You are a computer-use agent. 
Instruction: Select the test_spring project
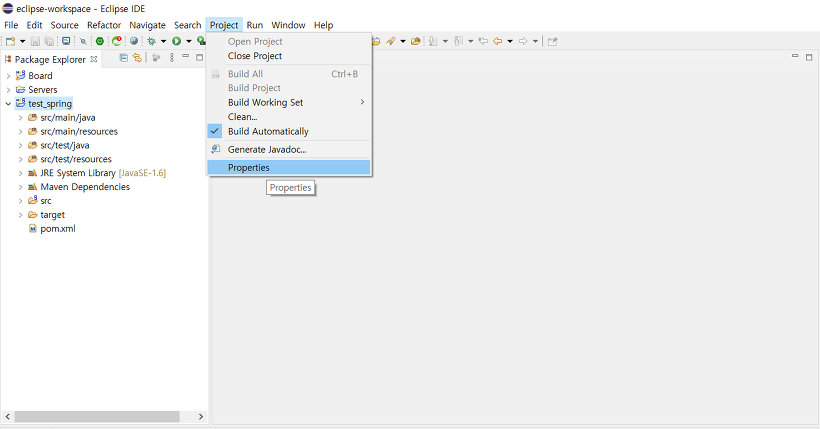tap(50, 104)
